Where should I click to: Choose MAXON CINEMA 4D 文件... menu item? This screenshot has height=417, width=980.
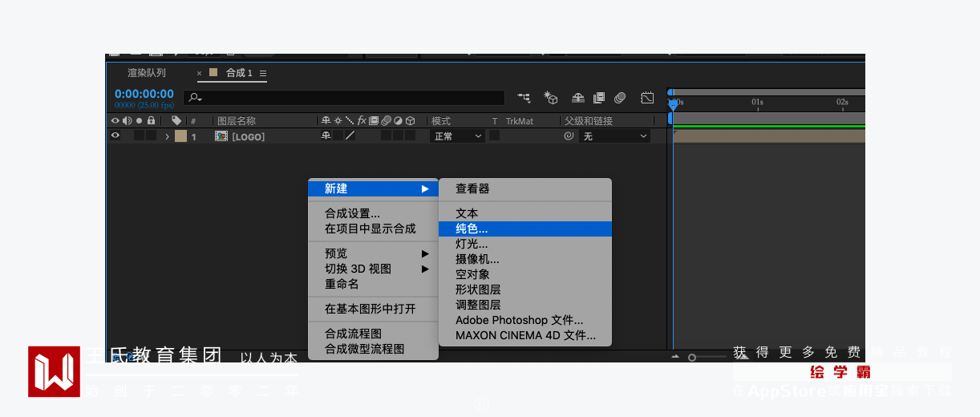click(x=525, y=335)
